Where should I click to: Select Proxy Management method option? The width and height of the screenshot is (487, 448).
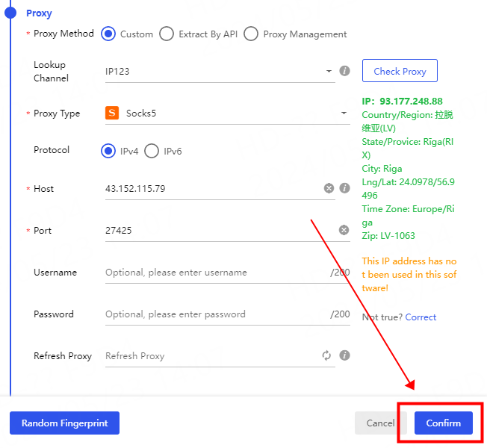(251, 34)
